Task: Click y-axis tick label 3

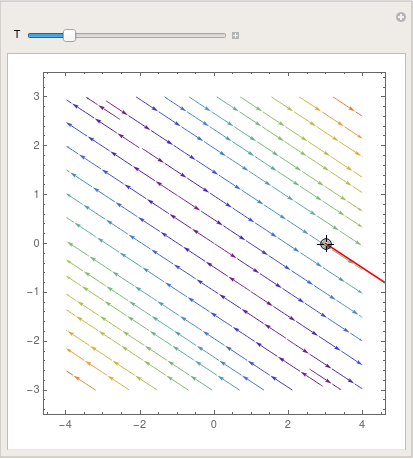Action: [x=36, y=96]
